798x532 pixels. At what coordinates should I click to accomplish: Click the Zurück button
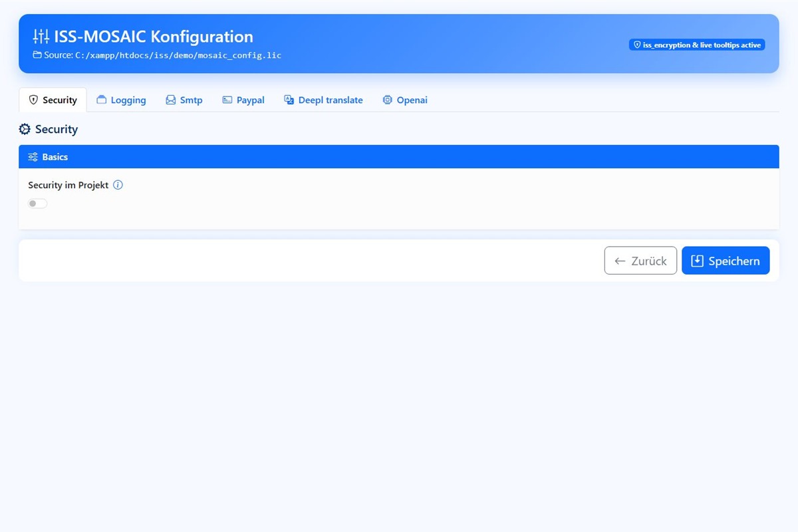click(640, 261)
